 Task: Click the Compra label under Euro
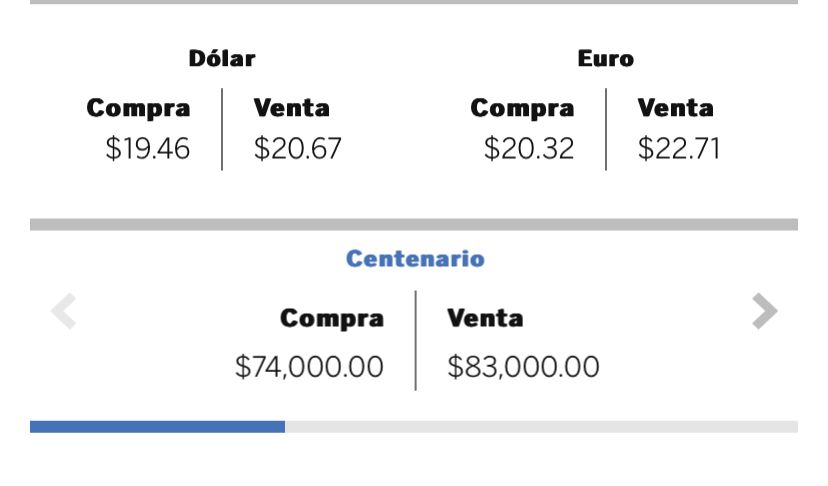pyautogui.click(x=522, y=108)
